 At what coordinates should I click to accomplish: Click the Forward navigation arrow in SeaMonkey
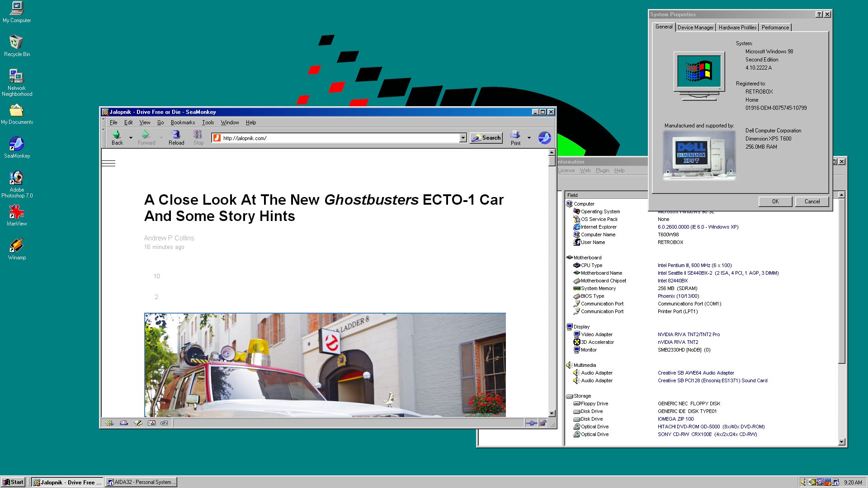point(146,138)
